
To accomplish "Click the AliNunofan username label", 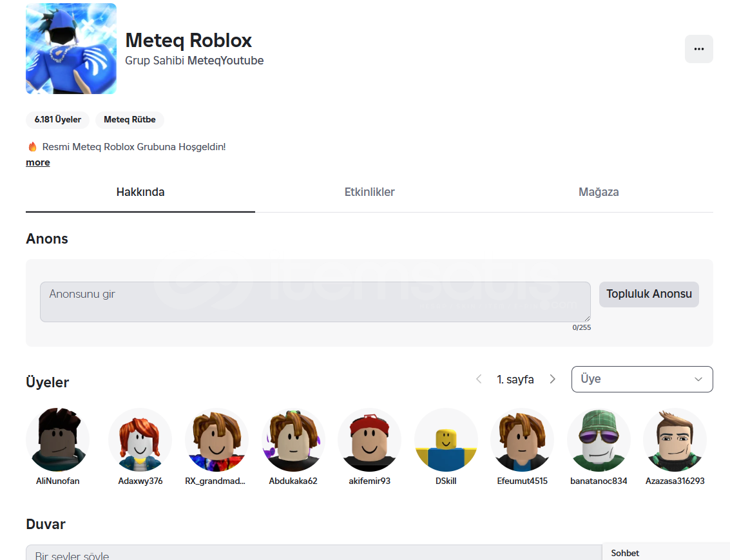I will (x=58, y=481).
